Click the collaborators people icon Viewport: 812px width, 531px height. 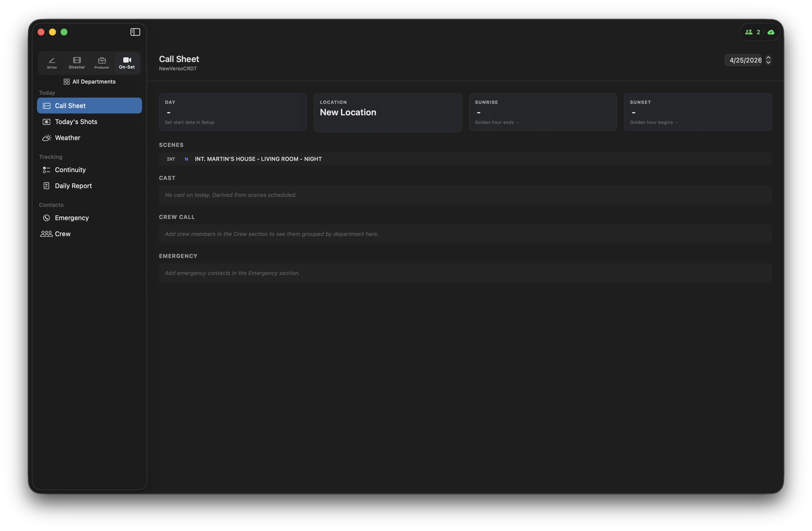[748, 32]
